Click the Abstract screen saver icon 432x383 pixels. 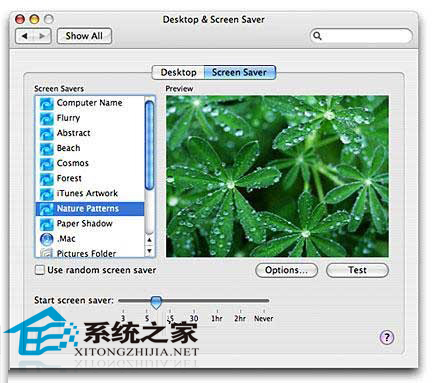point(46,133)
